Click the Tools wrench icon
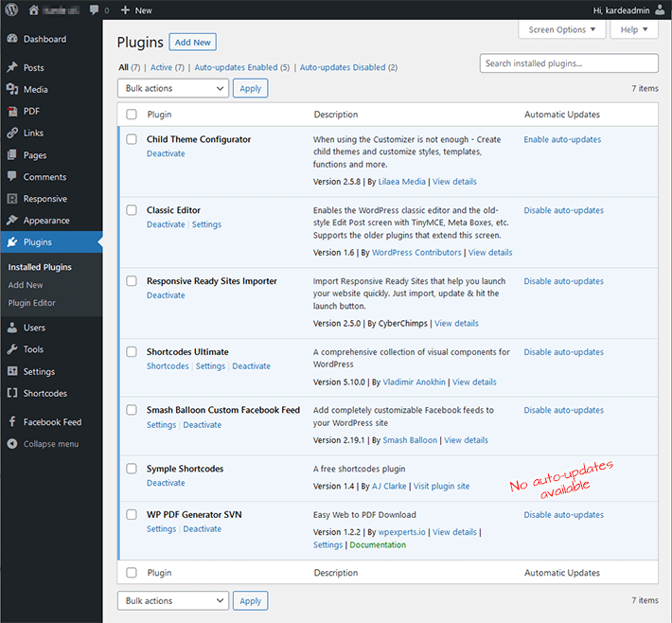 12,349
